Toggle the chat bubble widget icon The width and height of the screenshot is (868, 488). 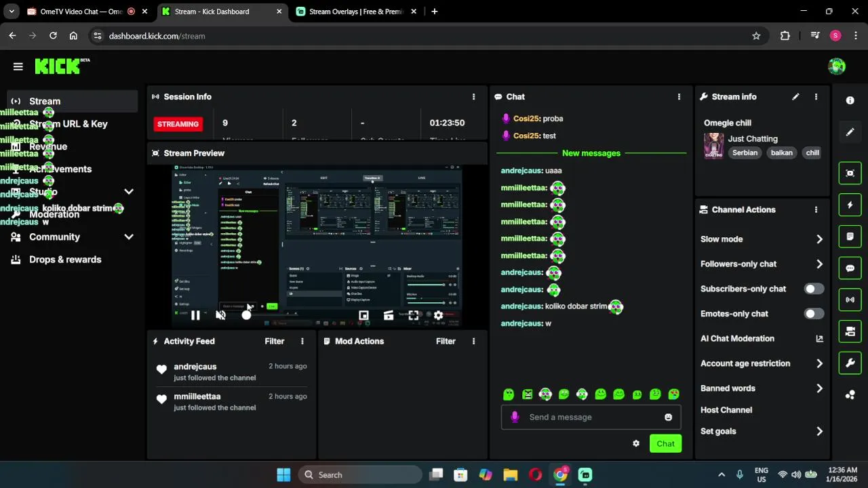850,268
